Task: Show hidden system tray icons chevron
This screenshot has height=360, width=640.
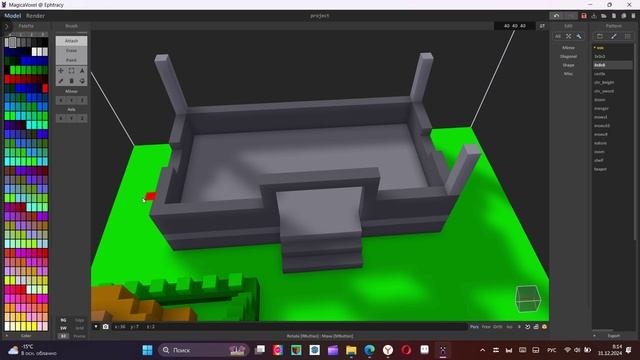Action: pyautogui.click(x=482, y=350)
